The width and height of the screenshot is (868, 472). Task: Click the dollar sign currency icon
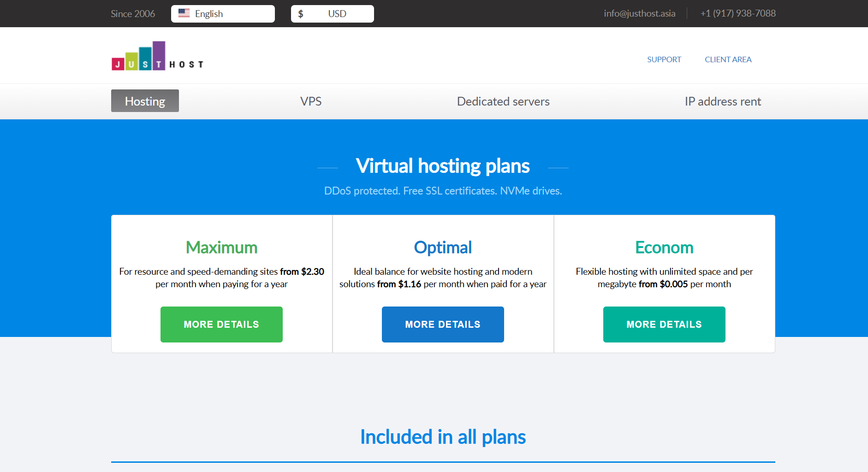301,14
